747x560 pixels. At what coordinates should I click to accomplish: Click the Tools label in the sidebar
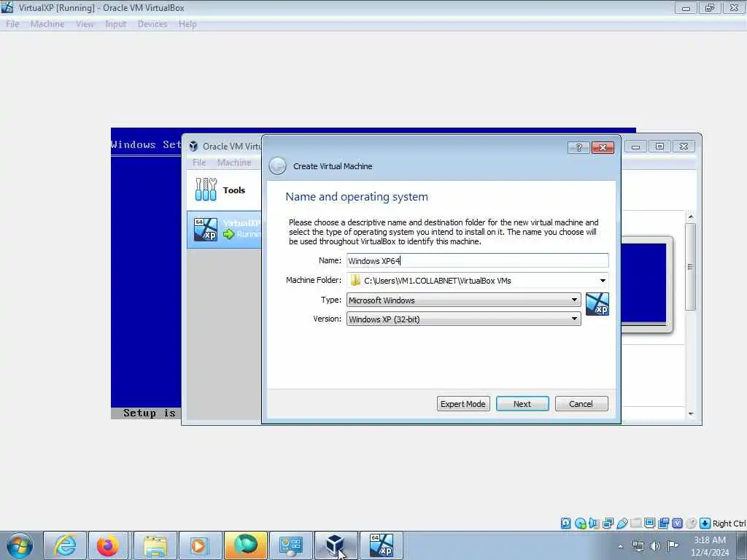coord(234,190)
